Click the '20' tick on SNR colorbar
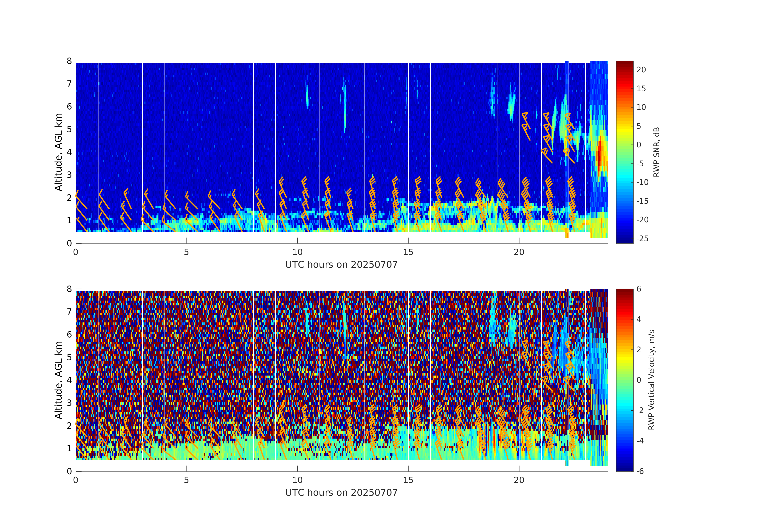Viewport: 775px width, 532px height. point(641,70)
